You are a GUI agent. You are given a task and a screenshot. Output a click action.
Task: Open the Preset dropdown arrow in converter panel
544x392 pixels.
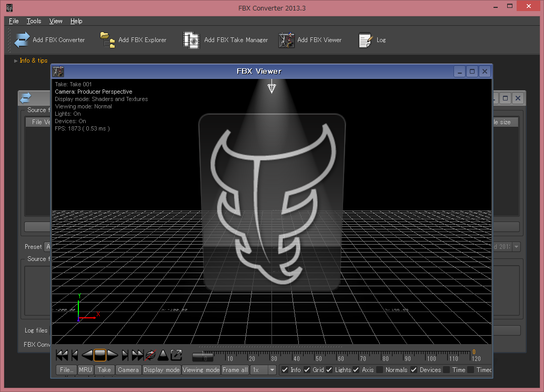(x=516, y=247)
